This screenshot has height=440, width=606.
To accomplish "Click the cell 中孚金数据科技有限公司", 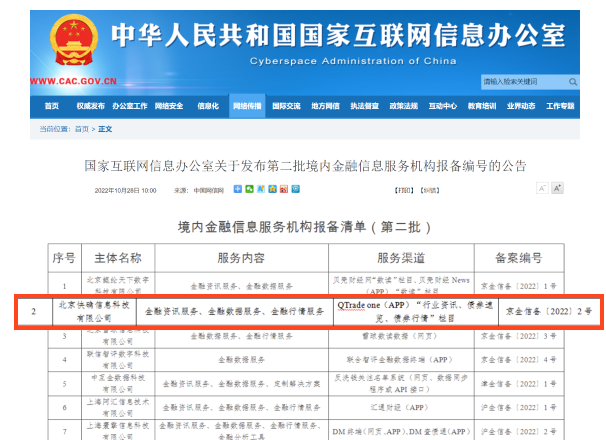I will (118, 384).
